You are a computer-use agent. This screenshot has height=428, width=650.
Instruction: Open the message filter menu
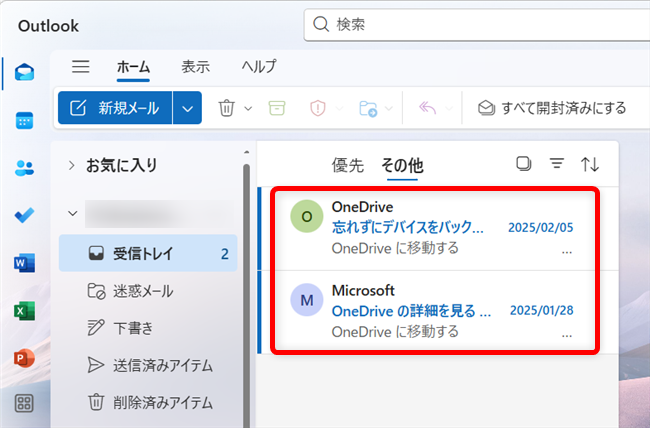557,164
